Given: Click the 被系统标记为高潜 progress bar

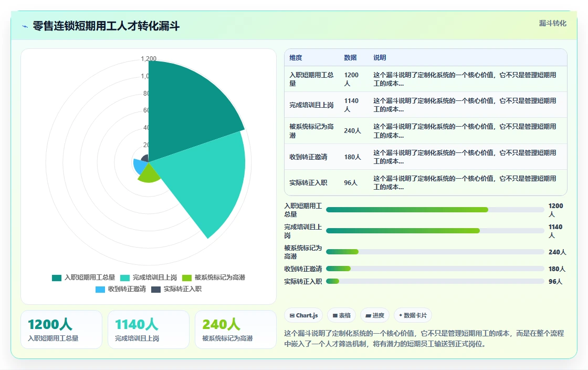Looking at the screenshot, I should tap(435, 252).
